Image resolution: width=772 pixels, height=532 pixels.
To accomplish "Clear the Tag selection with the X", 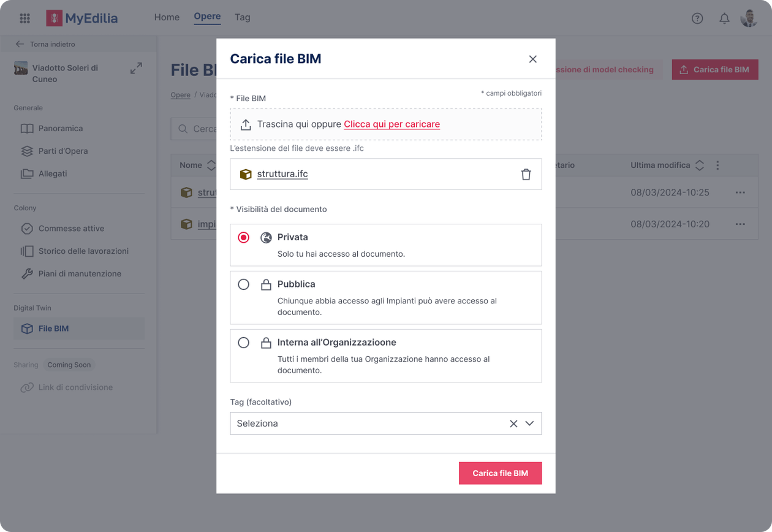I will pos(513,424).
